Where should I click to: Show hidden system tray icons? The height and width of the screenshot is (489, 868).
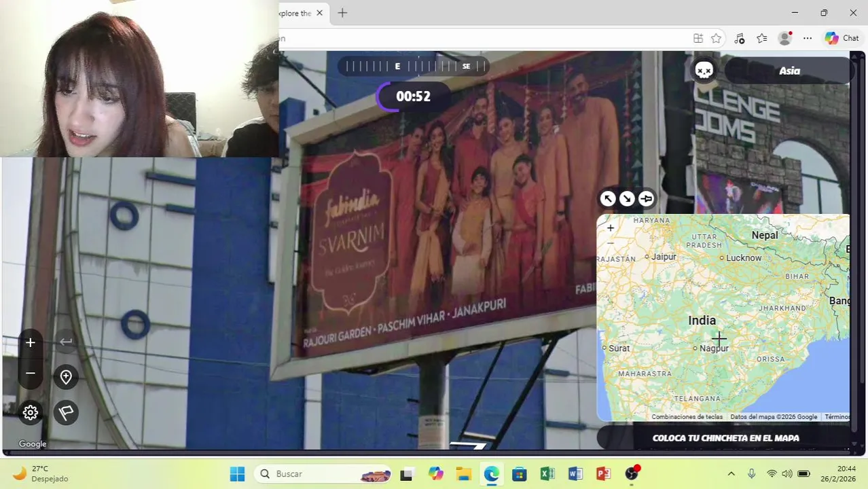click(x=731, y=474)
